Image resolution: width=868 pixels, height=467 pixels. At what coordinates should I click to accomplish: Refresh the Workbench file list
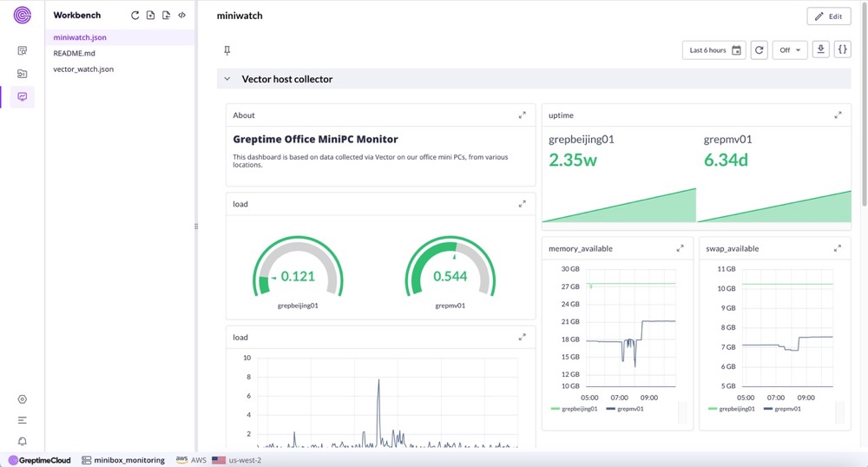[x=135, y=16]
